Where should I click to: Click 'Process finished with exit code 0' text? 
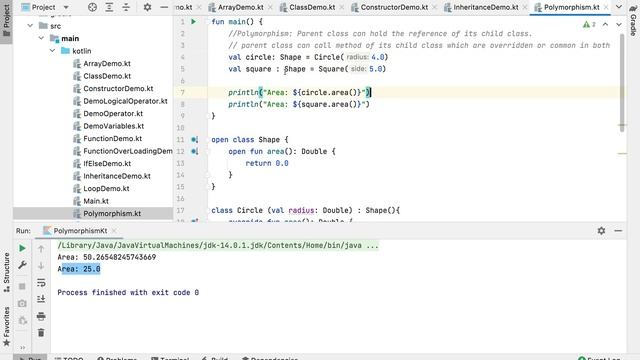click(128, 293)
